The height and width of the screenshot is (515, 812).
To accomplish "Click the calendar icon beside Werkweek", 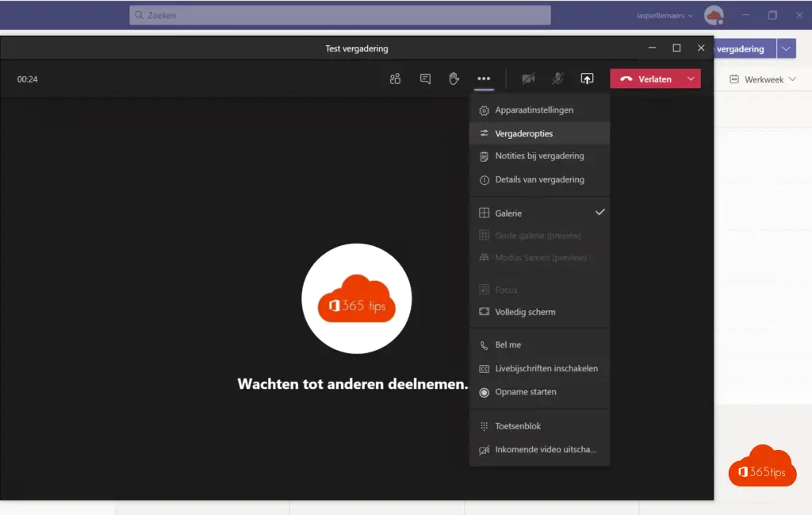I will [733, 79].
